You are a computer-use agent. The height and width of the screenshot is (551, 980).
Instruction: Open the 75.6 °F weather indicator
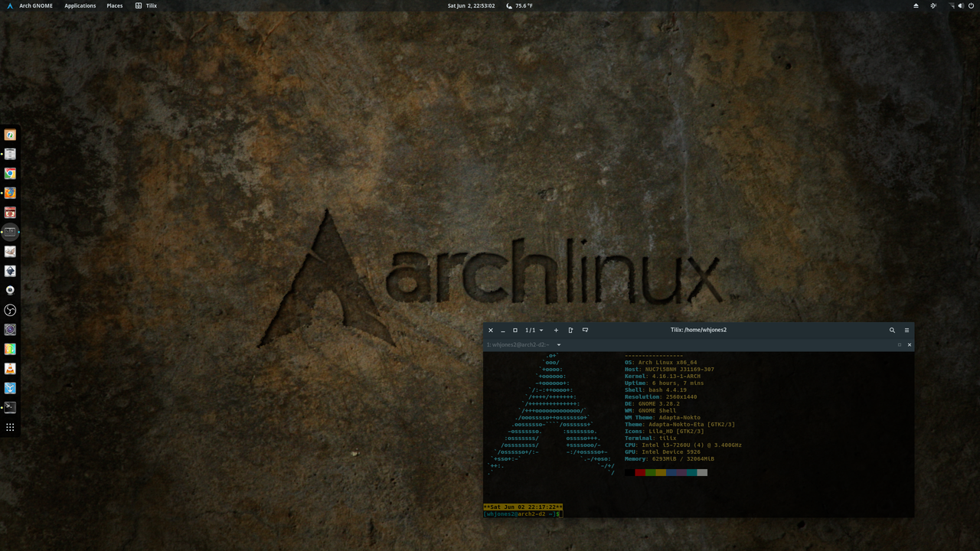[x=520, y=5]
